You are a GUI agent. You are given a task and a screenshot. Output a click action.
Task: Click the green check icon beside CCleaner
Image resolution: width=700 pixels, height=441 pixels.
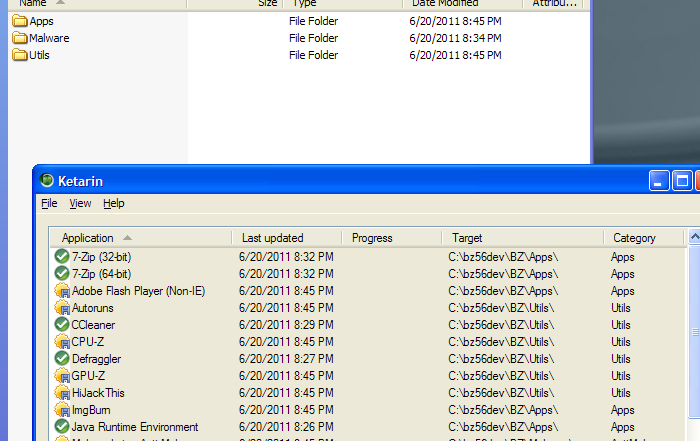tap(62, 325)
